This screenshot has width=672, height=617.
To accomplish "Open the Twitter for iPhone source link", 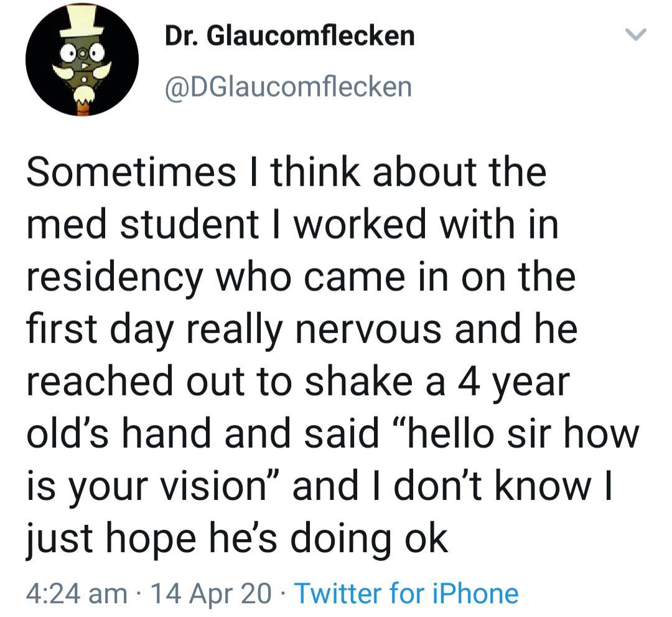I will click(x=406, y=593).
